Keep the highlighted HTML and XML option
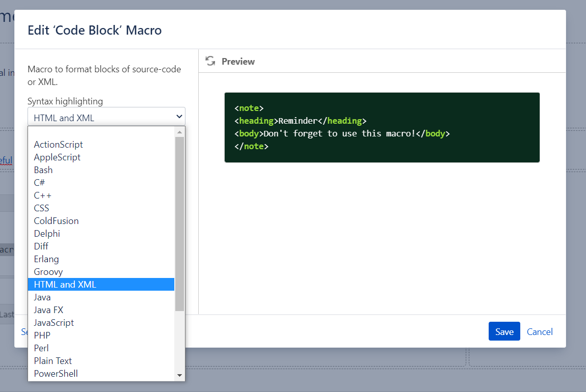 (x=64, y=284)
